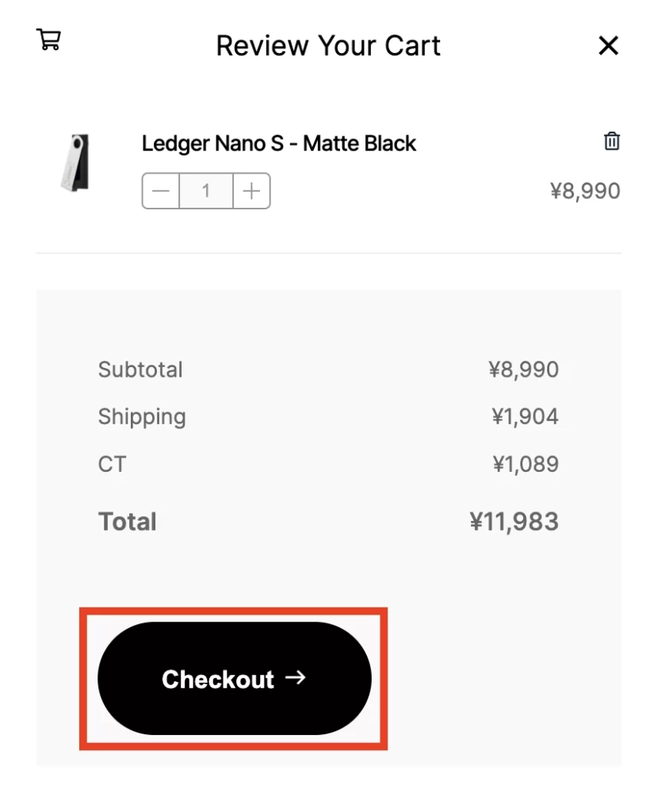Proceed with the Checkout button
The image size is (654, 812).
point(234,679)
